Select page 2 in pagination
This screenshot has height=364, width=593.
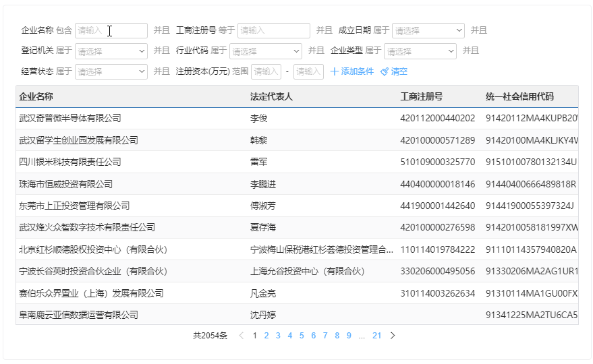click(x=266, y=336)
